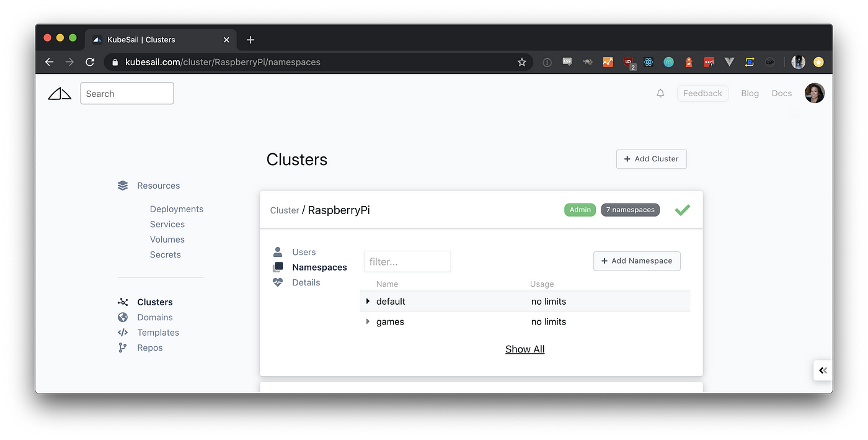
Task: Click the 'no limits' usage for games
Action: [x=549, y=321]
